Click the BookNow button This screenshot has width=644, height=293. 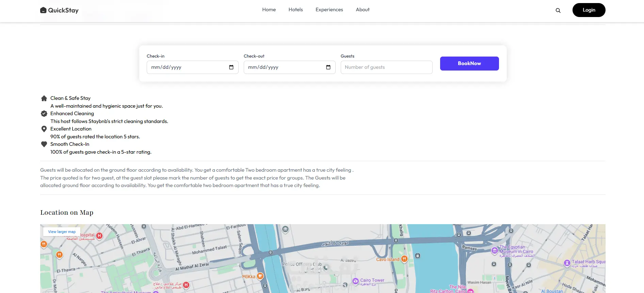coord(469,63)
